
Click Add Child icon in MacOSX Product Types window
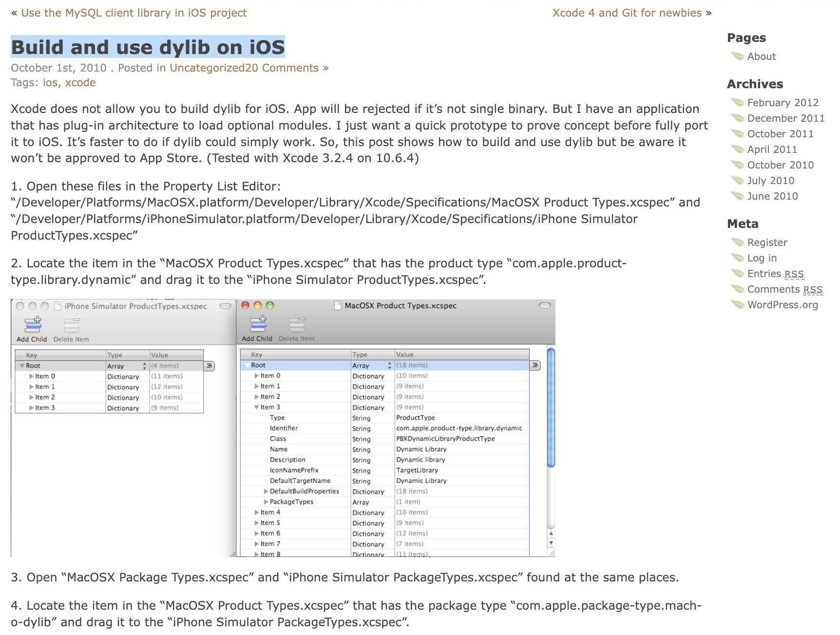tap(258, 324)
